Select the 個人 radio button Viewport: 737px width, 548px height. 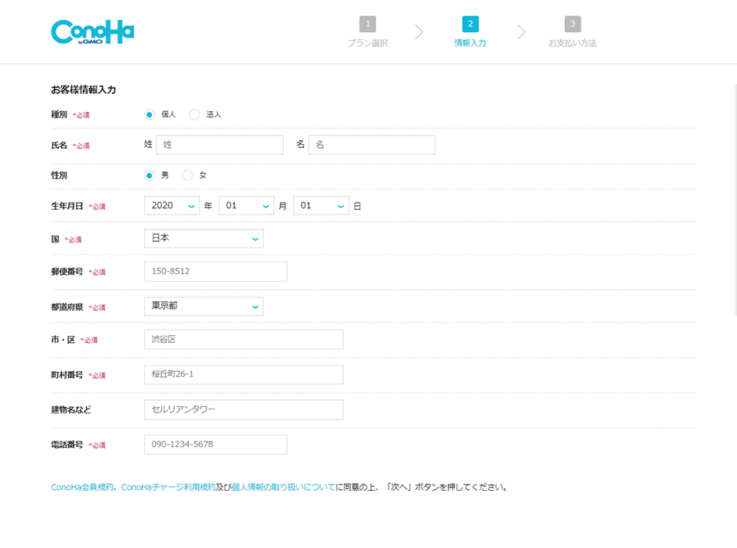click(150, 115)
